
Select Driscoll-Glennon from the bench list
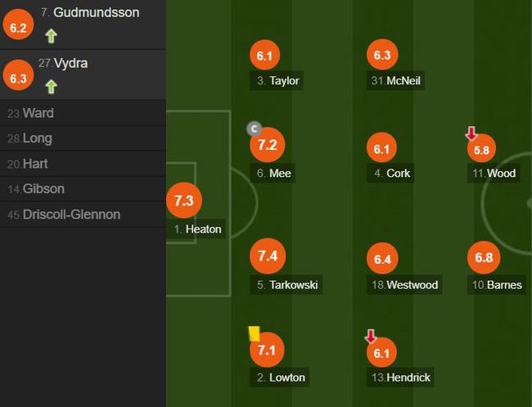tap(83, 215)
